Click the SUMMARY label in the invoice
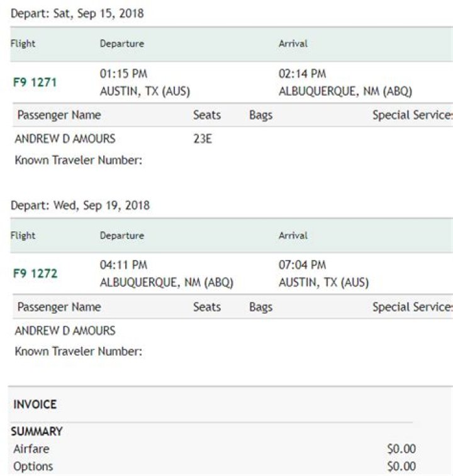 click(36, 432)
